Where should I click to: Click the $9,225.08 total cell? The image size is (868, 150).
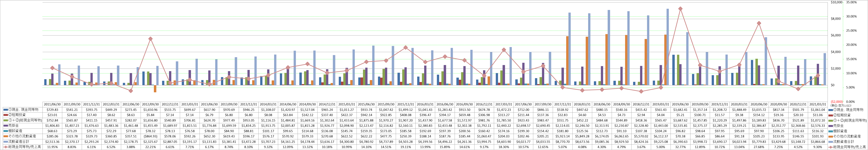coord(661,142)
